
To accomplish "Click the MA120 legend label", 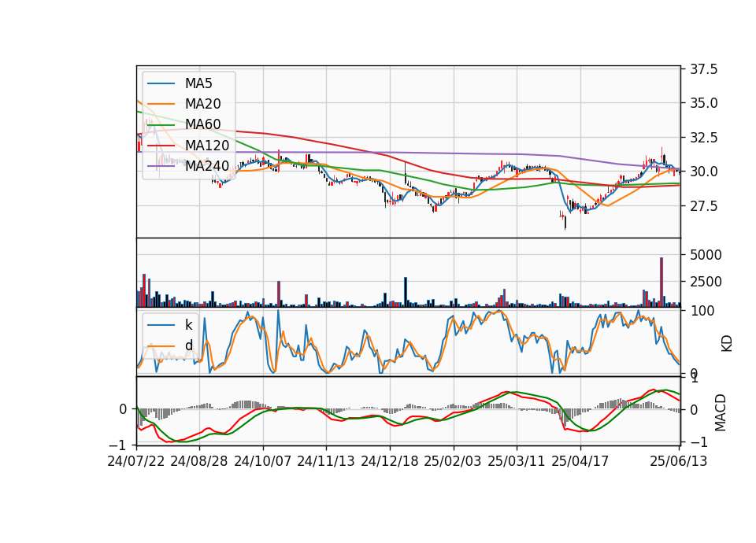I will [x=207, y=145].
